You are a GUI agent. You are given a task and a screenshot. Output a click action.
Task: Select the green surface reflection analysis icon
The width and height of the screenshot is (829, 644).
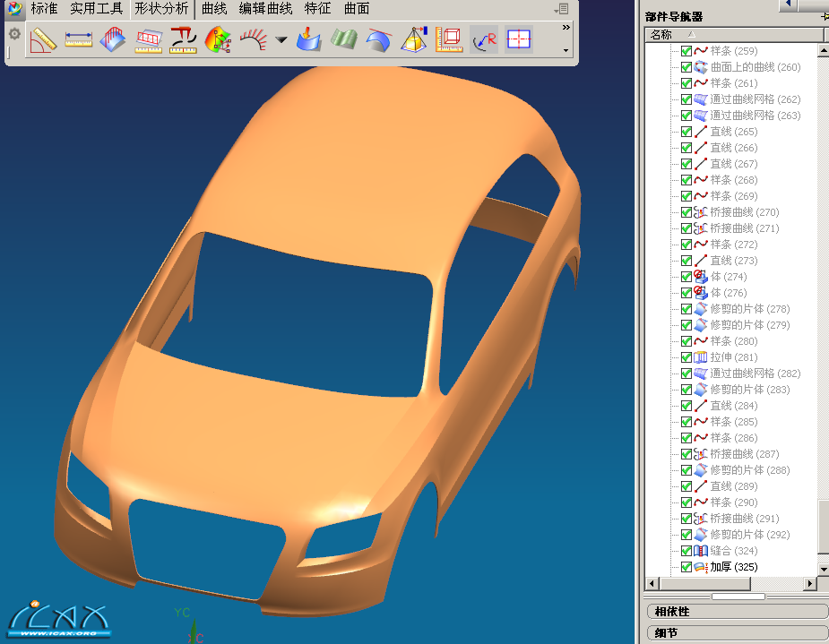click(x=344, y=39)
